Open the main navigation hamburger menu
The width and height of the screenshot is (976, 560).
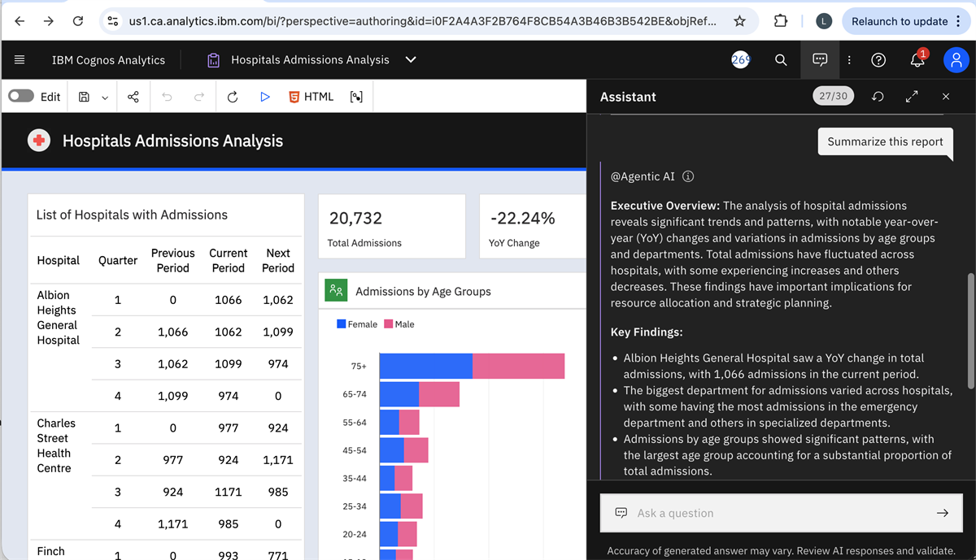[x=20, y=59]
